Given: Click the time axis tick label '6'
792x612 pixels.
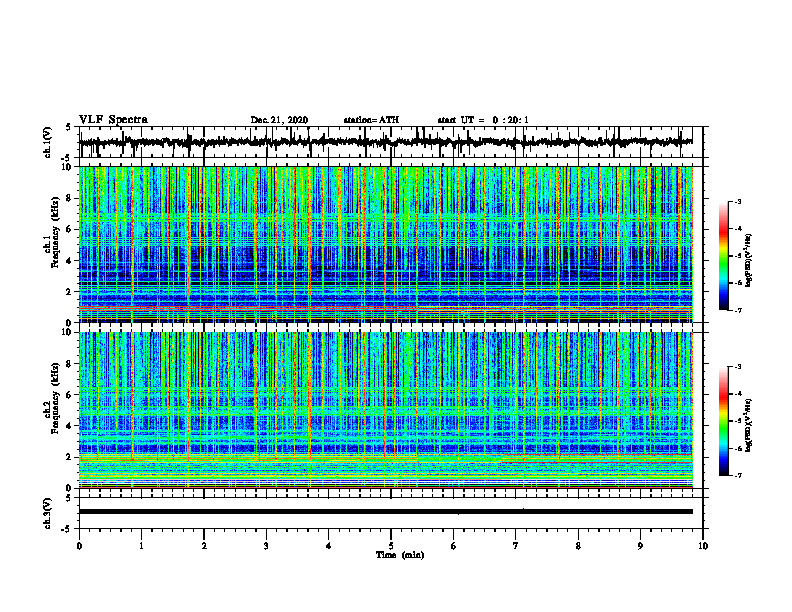Looking at the screenshot, I should click(x=454, y=546).
